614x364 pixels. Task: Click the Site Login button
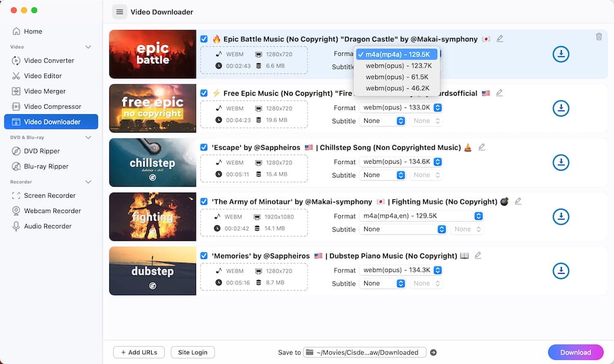[x=193, y=352]
